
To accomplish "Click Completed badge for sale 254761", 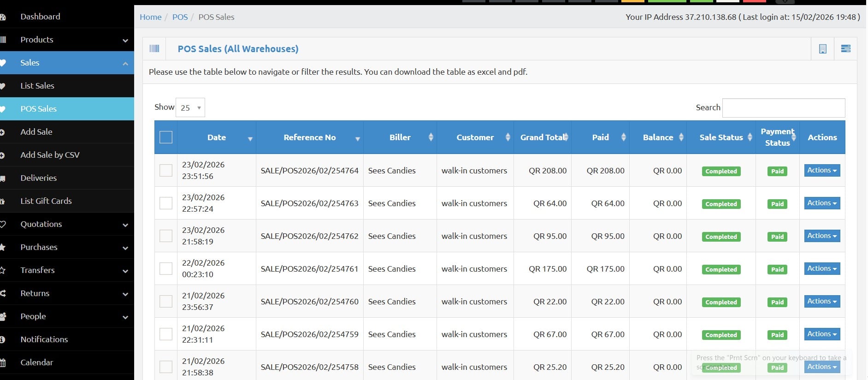I will click(721, 269).
